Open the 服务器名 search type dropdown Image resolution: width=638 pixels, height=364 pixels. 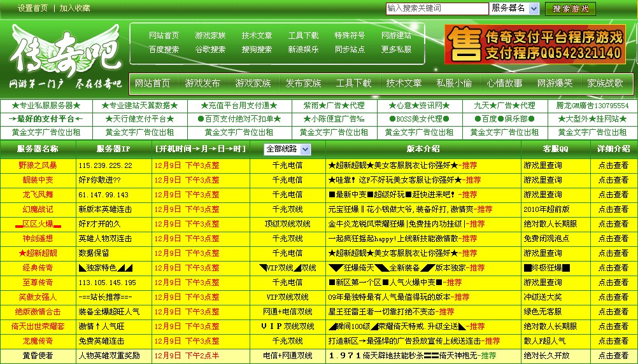click(x=514, y=8)
